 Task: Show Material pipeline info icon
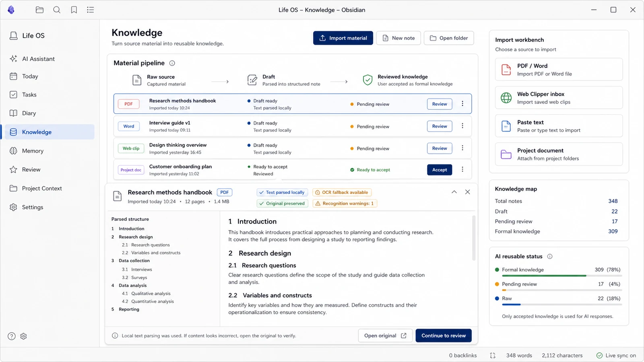coord(172,63)
